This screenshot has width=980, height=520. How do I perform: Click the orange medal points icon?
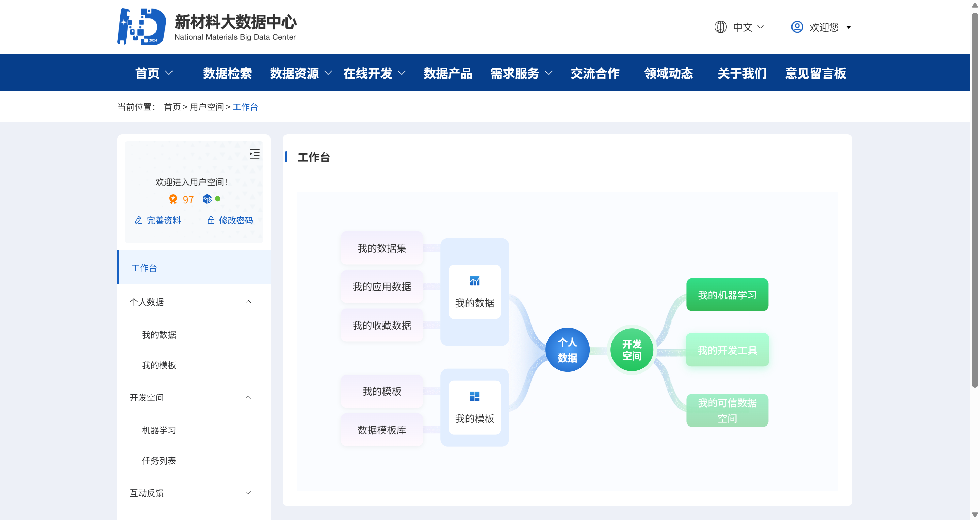click(x=173, y=199)
